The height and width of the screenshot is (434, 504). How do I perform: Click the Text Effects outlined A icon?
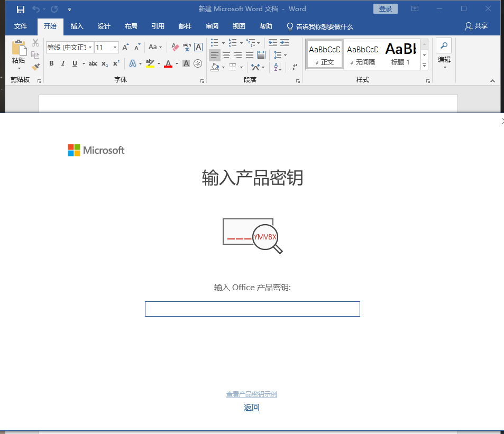[x=132, y=63]
